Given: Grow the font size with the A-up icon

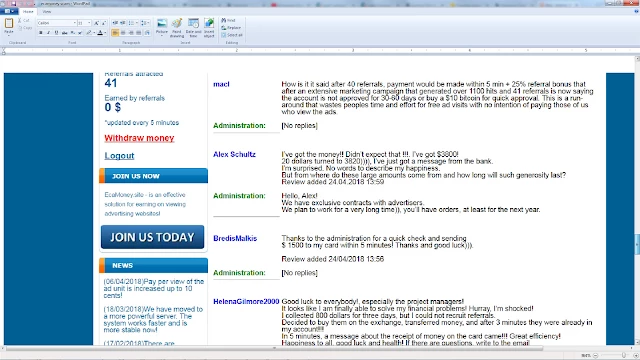Looking at the screenshot, I should 96,23.
